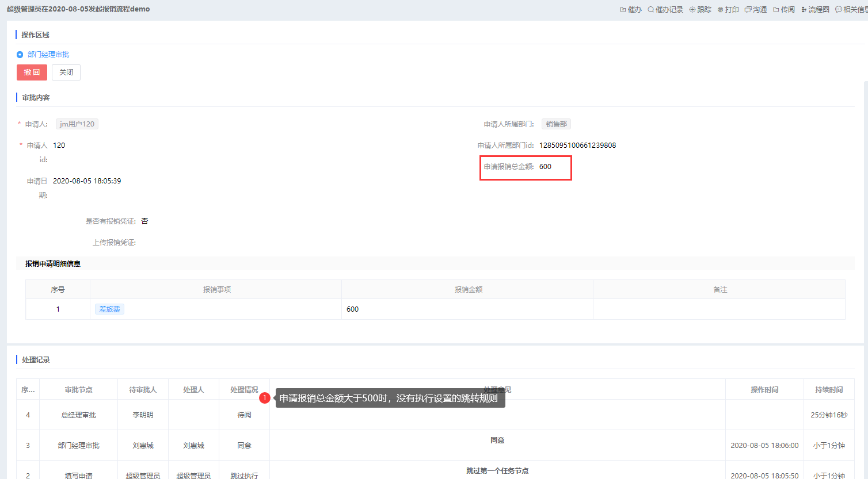
Task: Open 沟通 via its chat window icon
Action: coord(748,10)
